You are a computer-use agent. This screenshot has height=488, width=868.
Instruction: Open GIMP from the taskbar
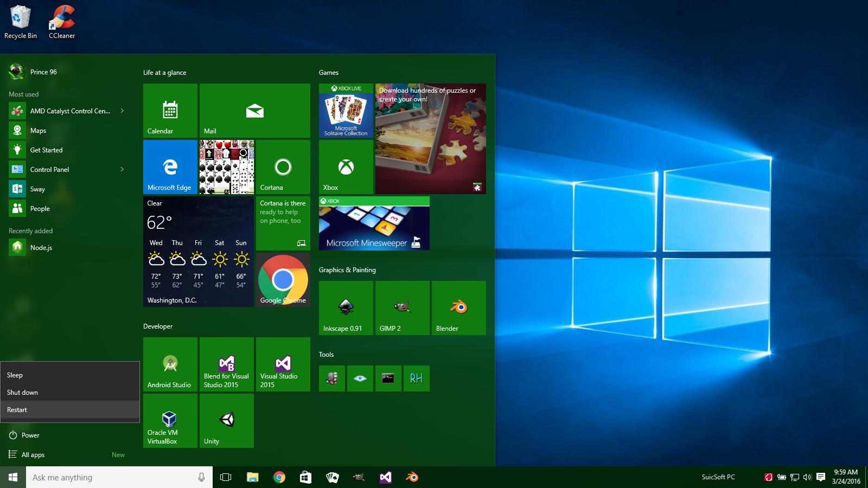tap(359, 477)
